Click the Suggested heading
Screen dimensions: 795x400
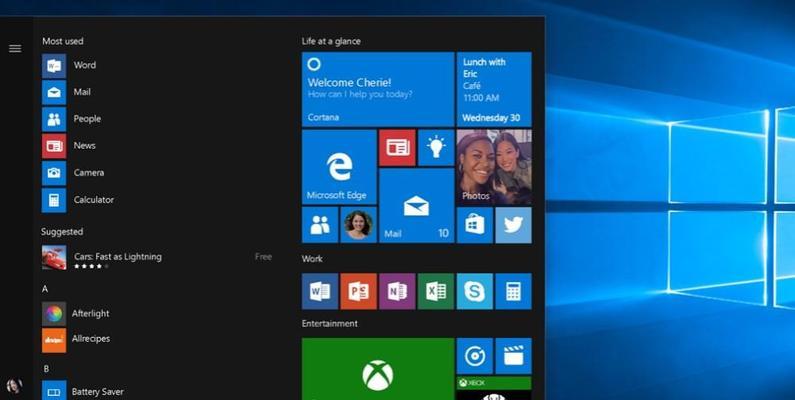click(x=62, y=232)
